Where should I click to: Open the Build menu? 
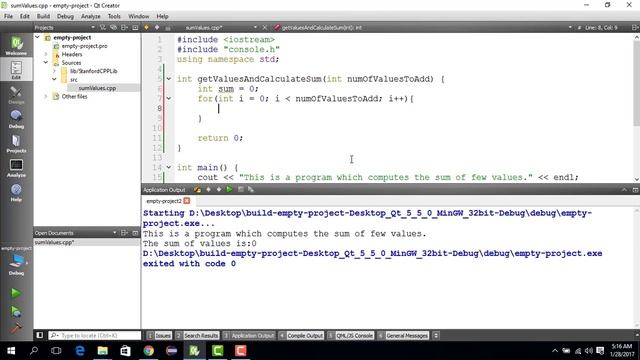pyautogui.click(x=43, y=16)
